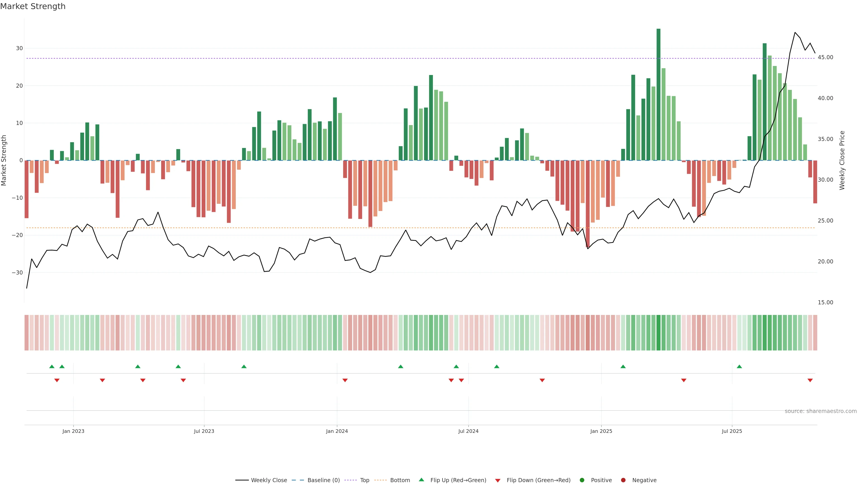Click the red flip-down marker just after Jan 2024
The image size is (868, 488).
point(345,380)
